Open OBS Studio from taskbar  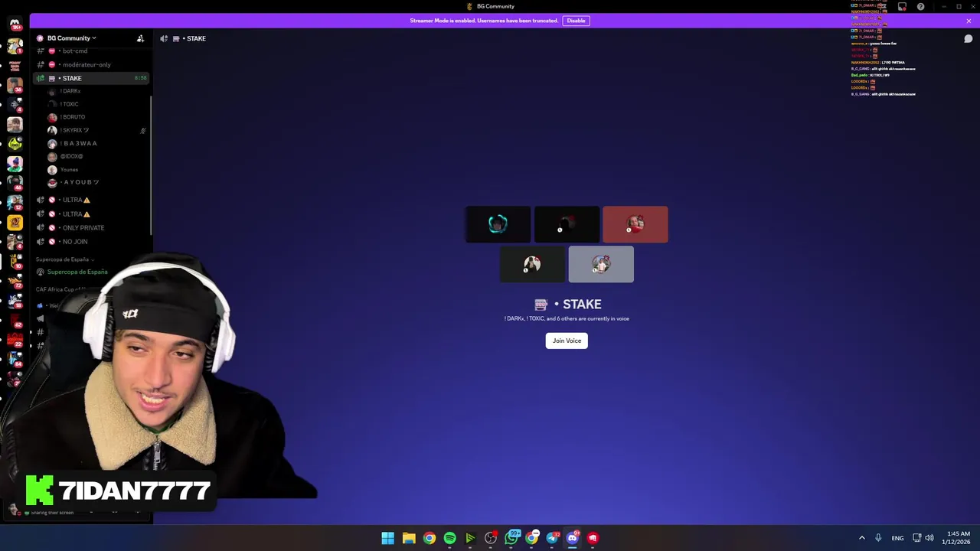pyautogui.click(x=491, y=538)
